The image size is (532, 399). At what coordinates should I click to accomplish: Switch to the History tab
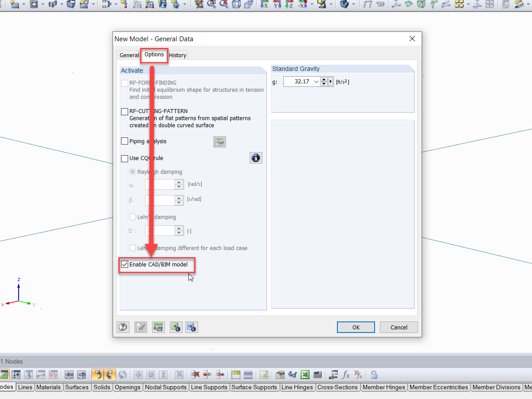(177, 55)
